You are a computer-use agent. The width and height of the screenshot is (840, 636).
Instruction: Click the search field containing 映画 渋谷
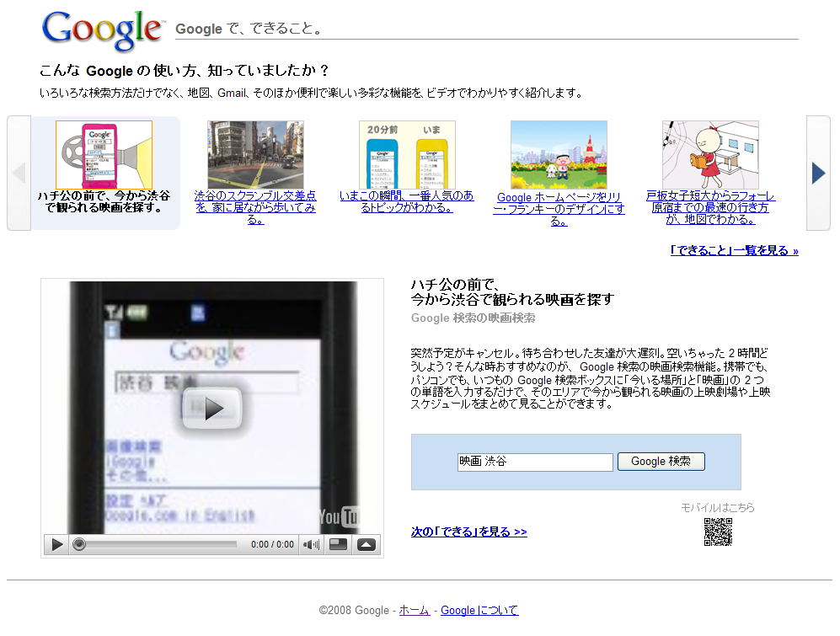pyautogui.click(x=535, y=462)
